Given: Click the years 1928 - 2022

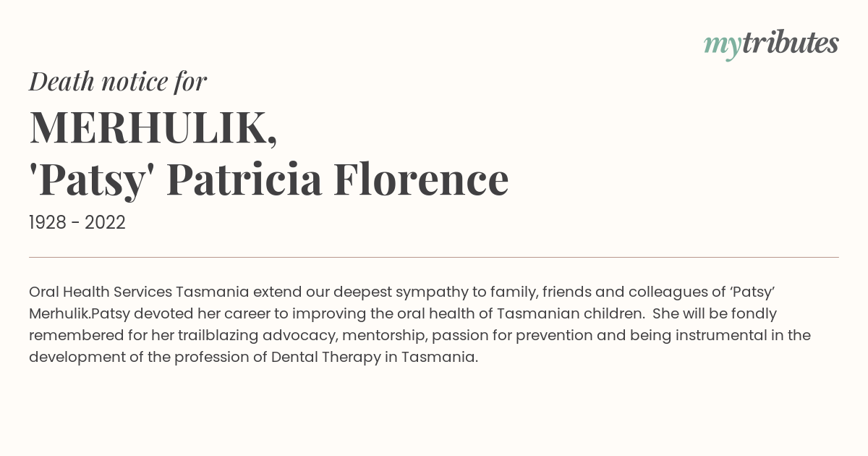Looking at the screenshot, I should coord(77,223).
